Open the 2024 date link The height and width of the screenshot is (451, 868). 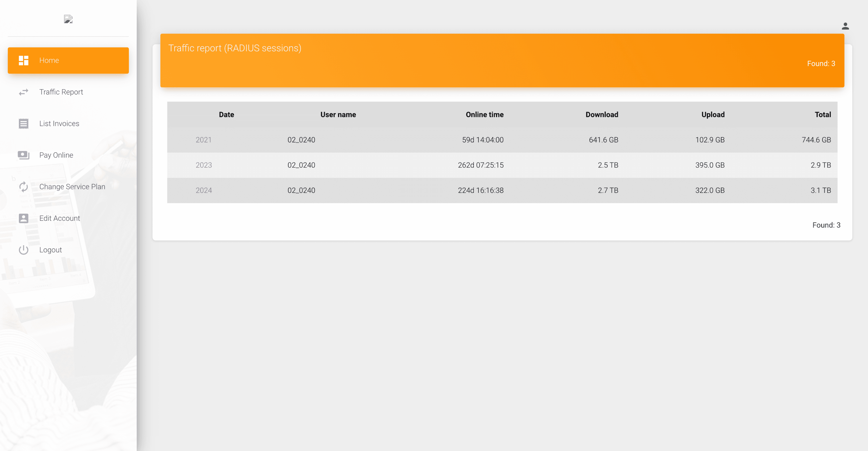click(203, 190)
